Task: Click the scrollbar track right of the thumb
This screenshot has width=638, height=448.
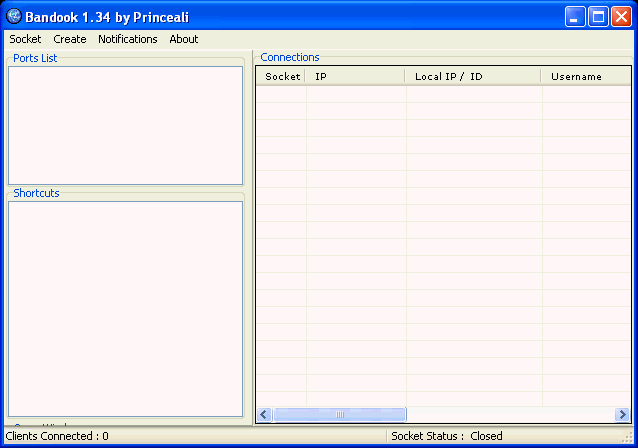Action: tap(510, 414)
